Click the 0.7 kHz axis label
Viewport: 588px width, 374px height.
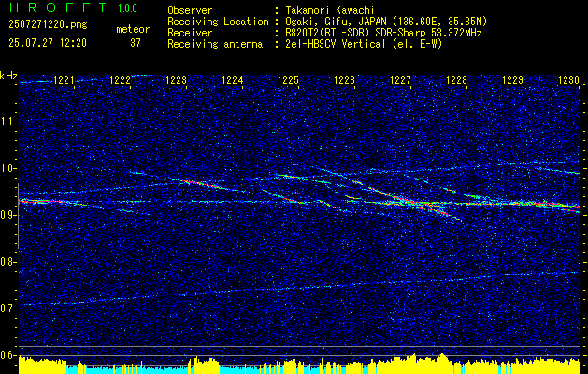point(7,309)
